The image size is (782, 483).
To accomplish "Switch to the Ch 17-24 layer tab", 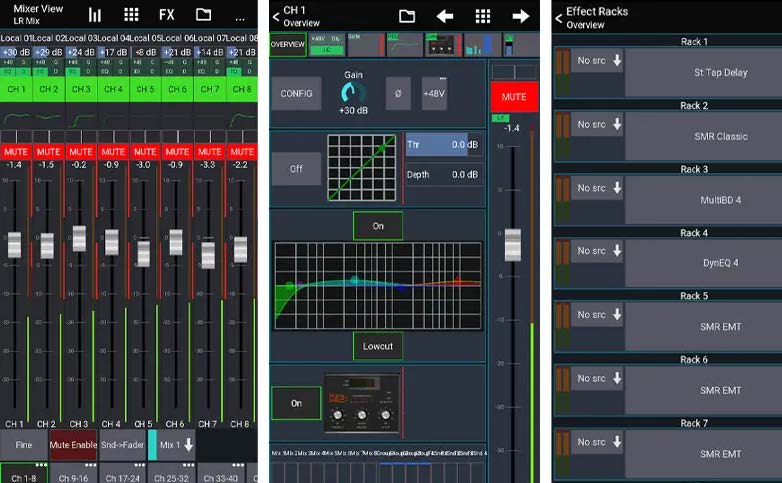I will (x=123, y=473).
